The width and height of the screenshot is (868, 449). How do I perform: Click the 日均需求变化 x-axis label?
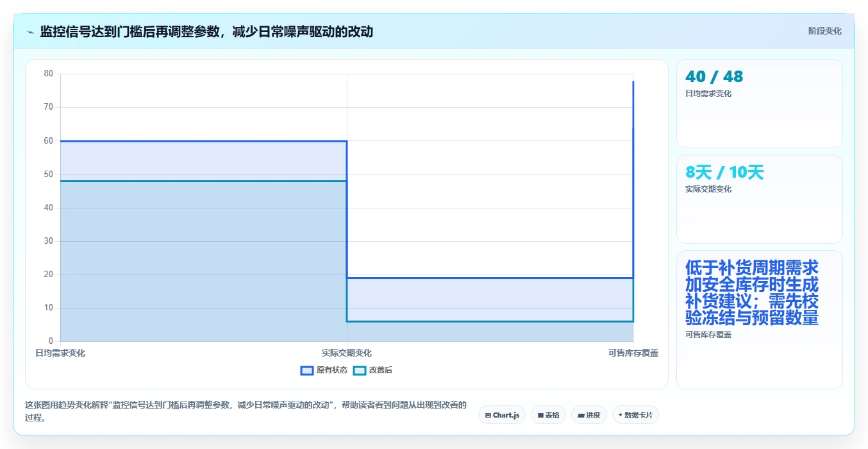pos(60,353)
